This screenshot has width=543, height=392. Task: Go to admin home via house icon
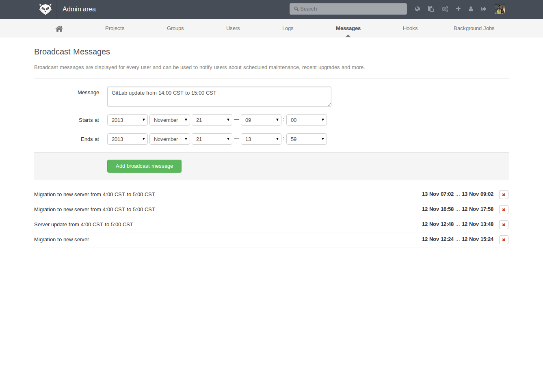point(59,28)
